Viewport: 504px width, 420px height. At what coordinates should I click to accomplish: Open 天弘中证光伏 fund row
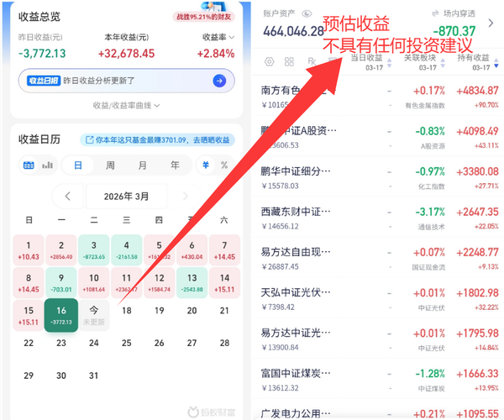pyautogui.click(x=379, y=299)
